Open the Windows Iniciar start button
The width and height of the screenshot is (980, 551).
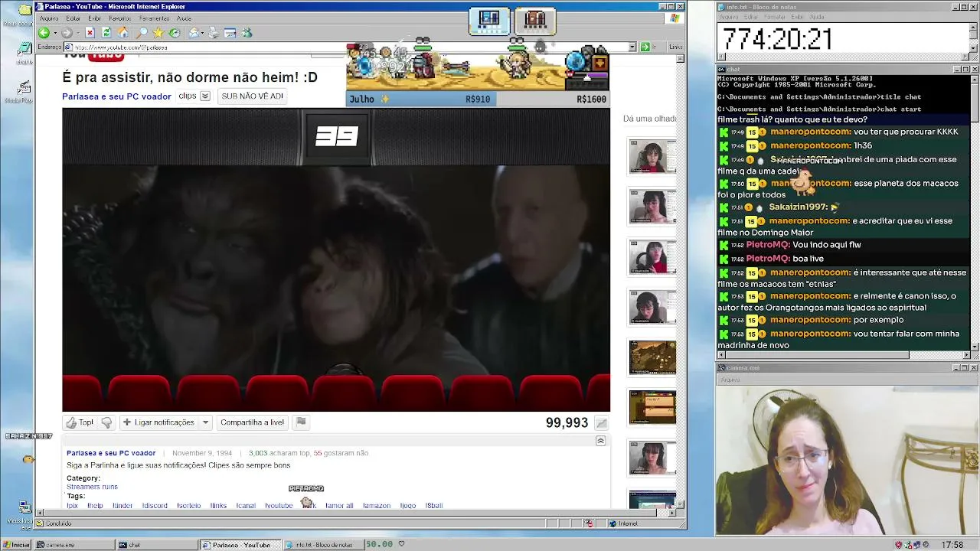pyautogui.click(x=16, y=545)
